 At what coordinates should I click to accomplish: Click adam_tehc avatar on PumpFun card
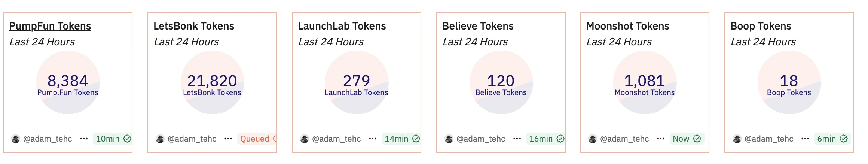coord(16,139)
